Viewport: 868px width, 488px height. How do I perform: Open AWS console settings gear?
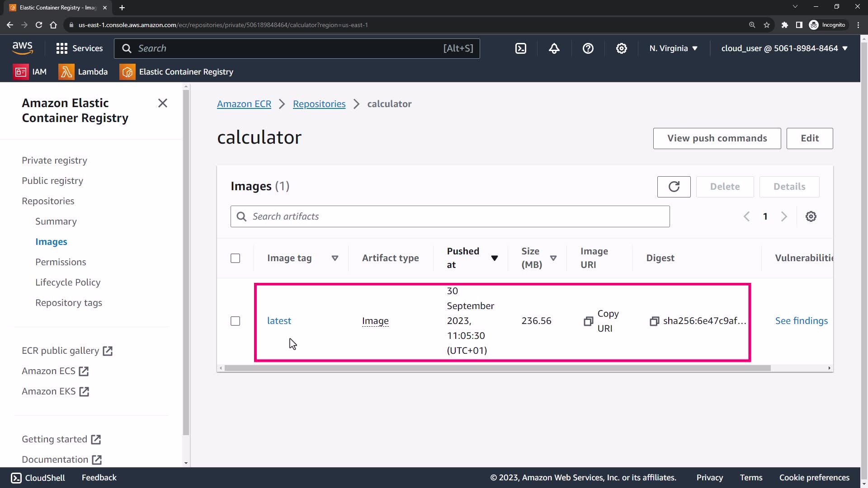point(622,48)
